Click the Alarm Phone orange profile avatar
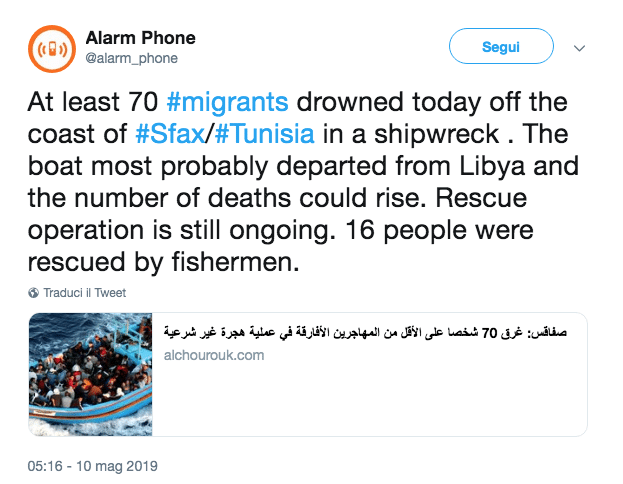 coord(48,51)
